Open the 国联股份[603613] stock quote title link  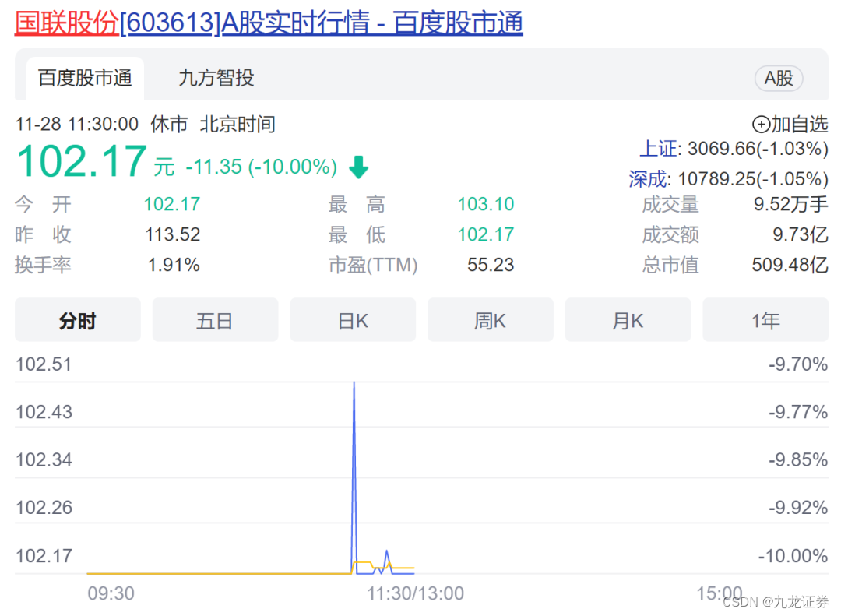pyautogui.click(x=269, y=23)
